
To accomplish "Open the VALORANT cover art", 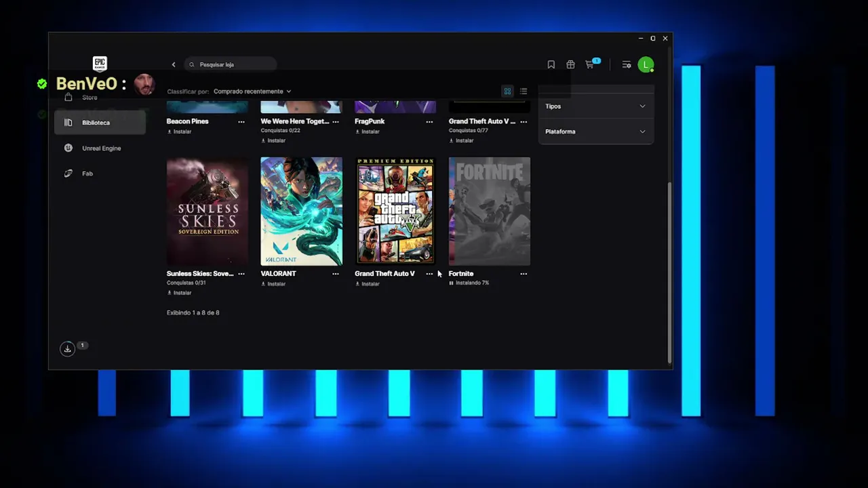I will [302, 211].
